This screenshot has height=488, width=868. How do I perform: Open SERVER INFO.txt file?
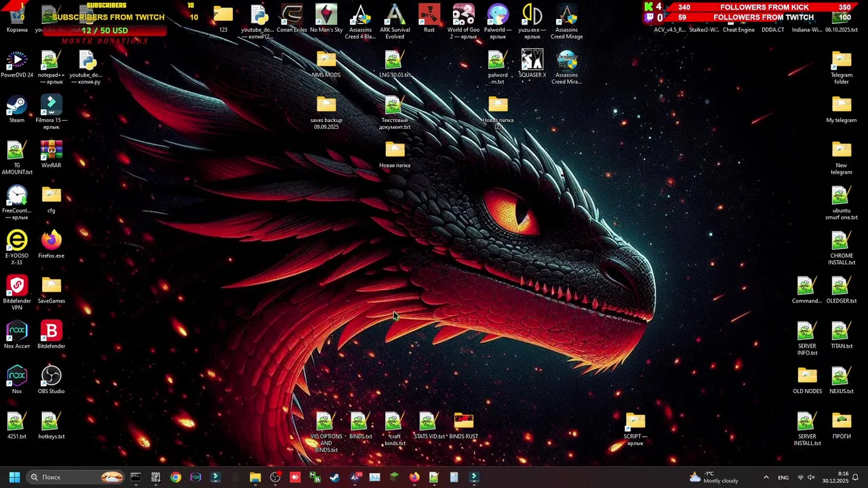(807, 339)
